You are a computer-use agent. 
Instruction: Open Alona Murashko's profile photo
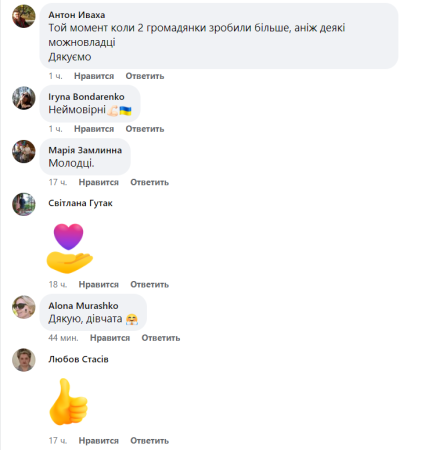click(24, 307)
